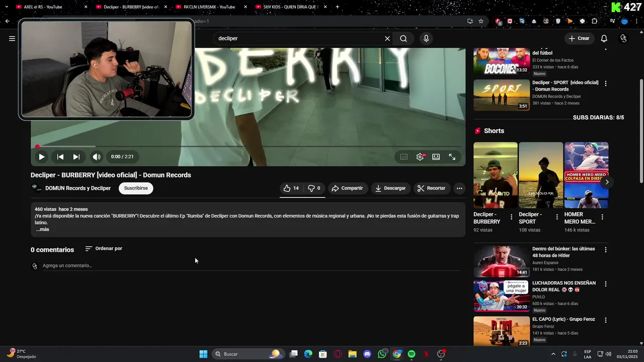This screenshot has height=362, width=644.
Task: Clear the search box text
Action: point(387,38)
